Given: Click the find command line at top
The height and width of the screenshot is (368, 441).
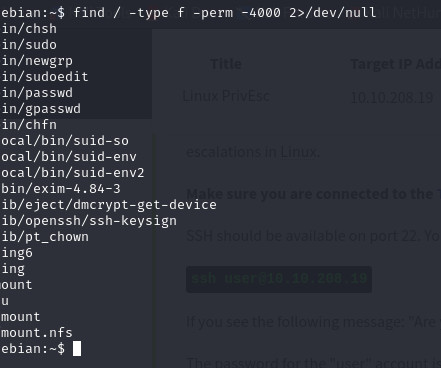Looking at the screenshot, I should (x=188, y=13).
